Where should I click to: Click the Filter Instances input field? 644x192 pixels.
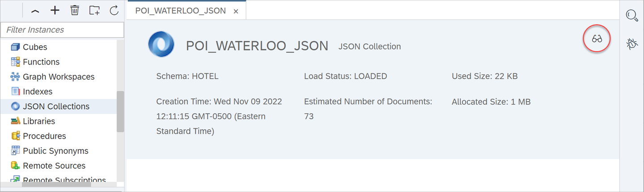point(62,30)
